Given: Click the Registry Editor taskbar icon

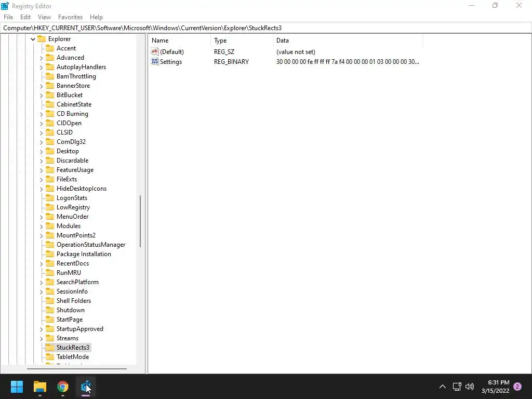Looking at the screenshot, I should (86, 387).
